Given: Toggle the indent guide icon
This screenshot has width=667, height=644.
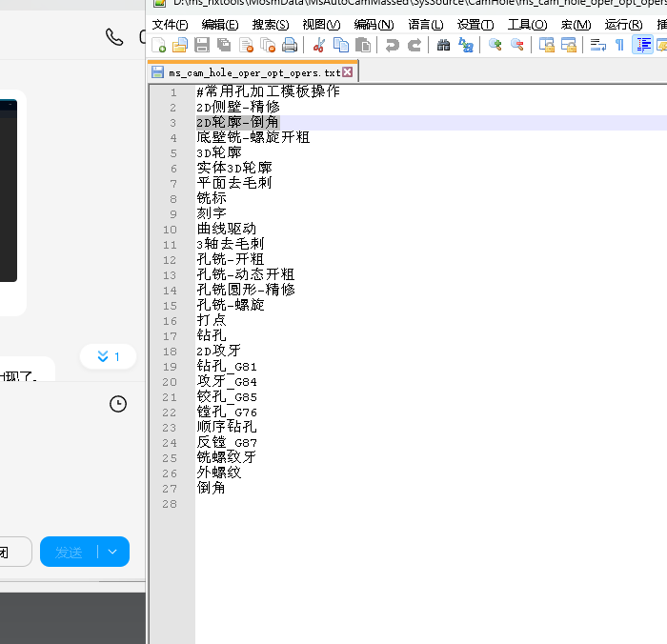Looking at the screenshot, I should coord(643,45).
